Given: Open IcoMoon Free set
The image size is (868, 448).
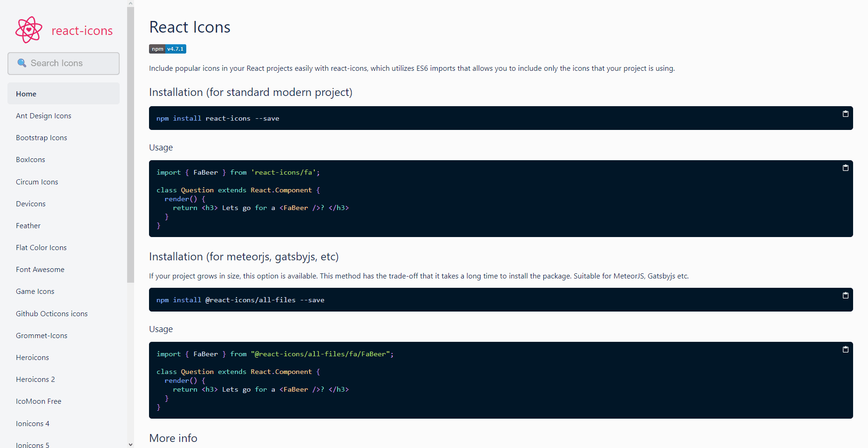Looking at the screenshot, I should [x=39, y=401].
